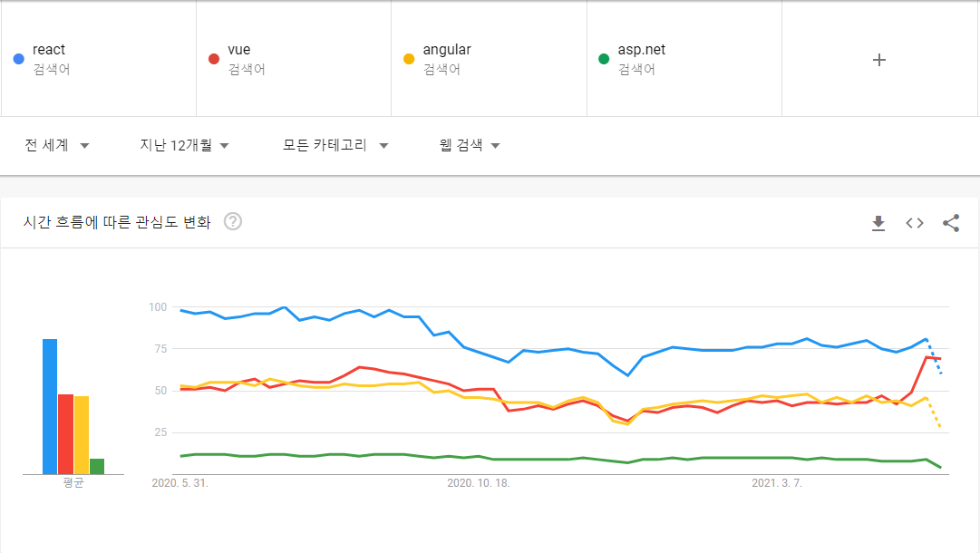Screen dimensions: 980x553
Task: Click the 2020. 10. 18. date marker
Action: click(x=479, y=483)
